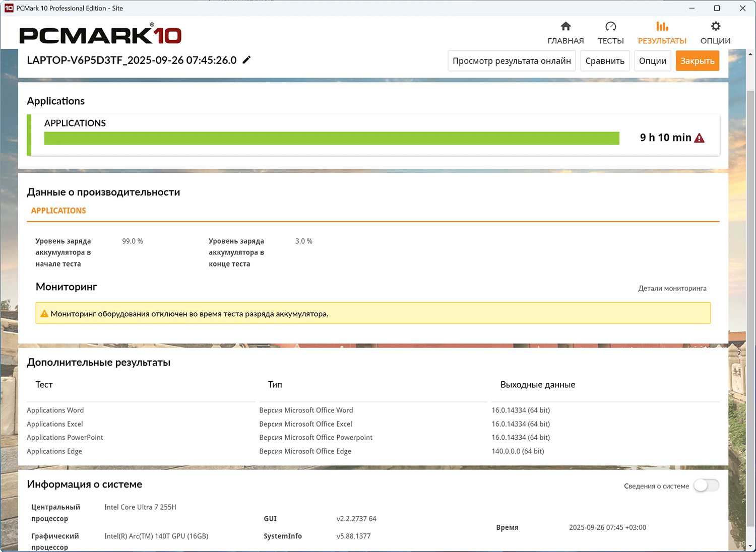Click the result name LAPTOP-V6P5D3TF_2025-09-26 07:45:26.0
The image size is (756, 552).
point(132,60)
